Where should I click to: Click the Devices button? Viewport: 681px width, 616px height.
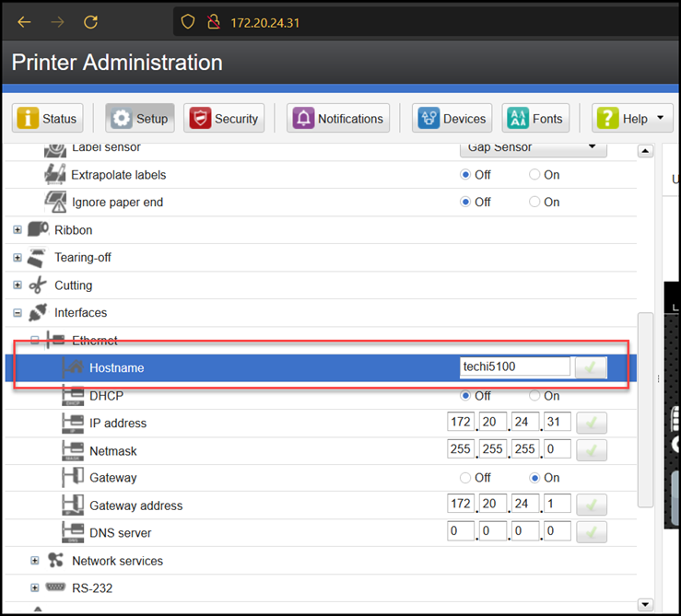tap(452, 119)
